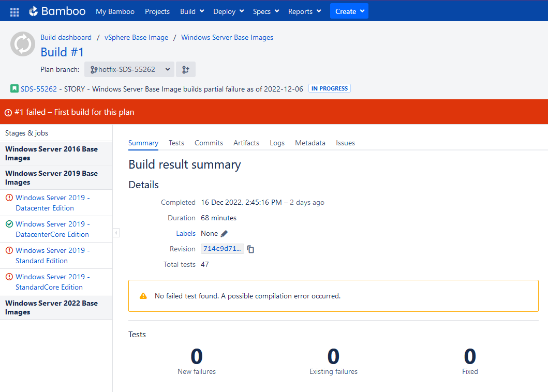The height and width of the screenshot is (392, 548).
Task: Copy the revision hash with the copy icon
Action: [x=250, y=249]
